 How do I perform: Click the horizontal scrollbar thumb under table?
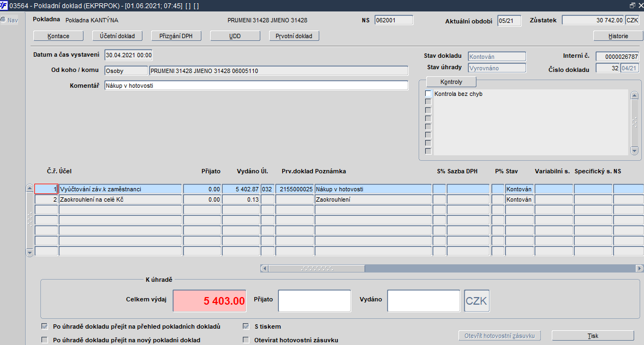coord(317,268)
